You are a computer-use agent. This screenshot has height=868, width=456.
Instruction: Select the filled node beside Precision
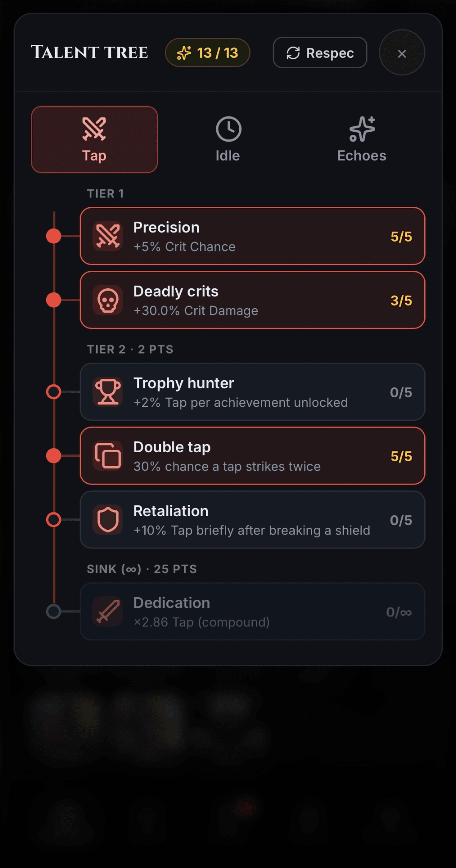(x=54, y=236)
